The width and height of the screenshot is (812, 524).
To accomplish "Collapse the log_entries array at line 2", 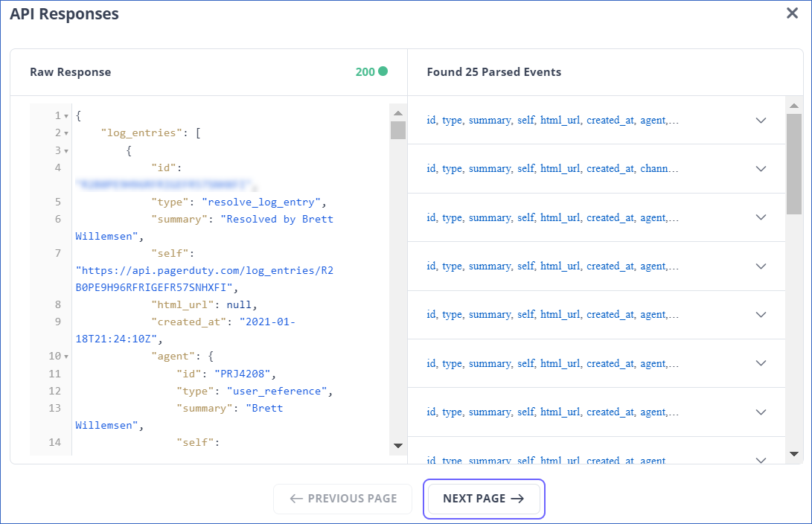I will click(65, 132).
